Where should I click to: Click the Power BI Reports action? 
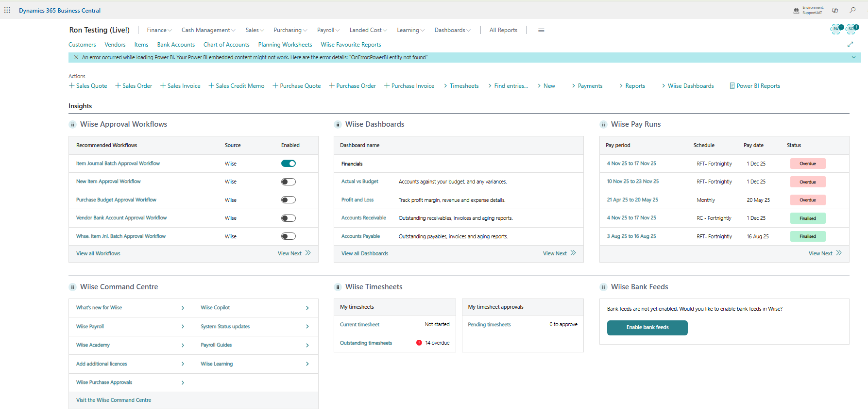click(x=755, y=86)
